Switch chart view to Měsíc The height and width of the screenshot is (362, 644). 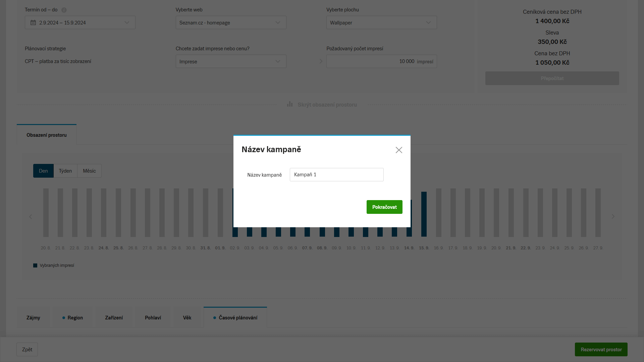pos(89,171)
